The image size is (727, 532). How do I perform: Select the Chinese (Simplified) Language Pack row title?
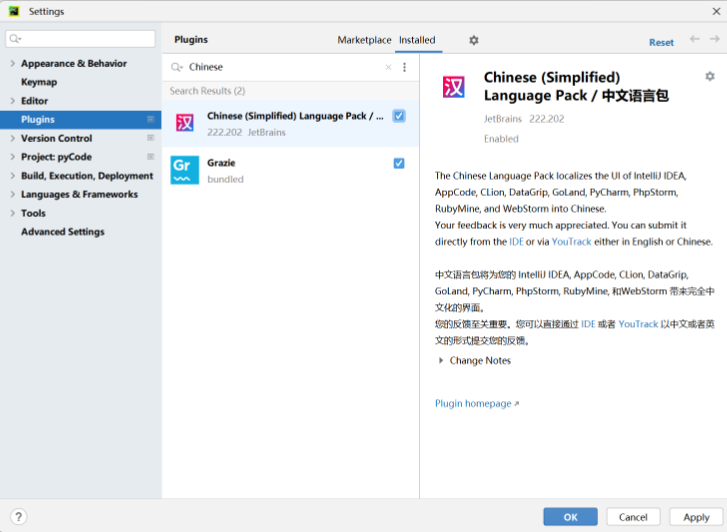[295, 116]
